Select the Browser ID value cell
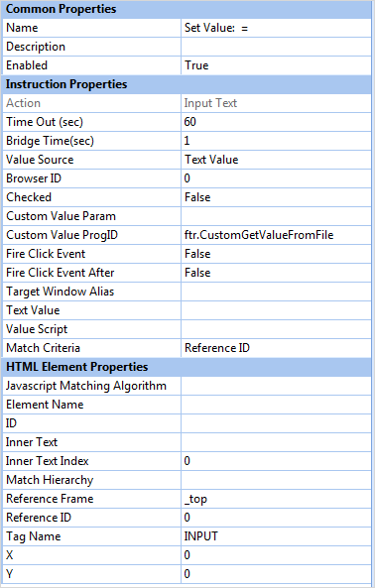The image size is (375, 588). coord(277,178)
